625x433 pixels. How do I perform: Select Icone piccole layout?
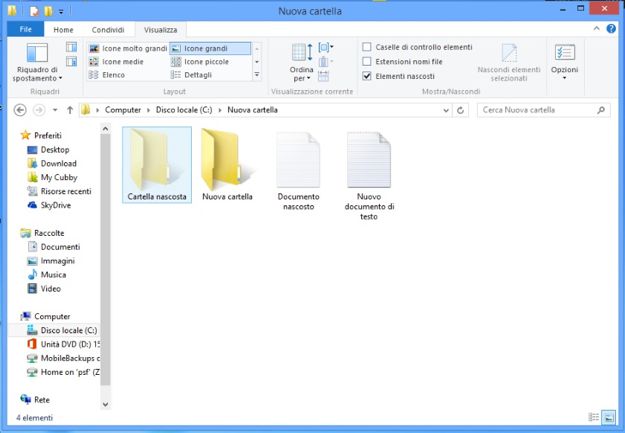(x=200, y=62)
